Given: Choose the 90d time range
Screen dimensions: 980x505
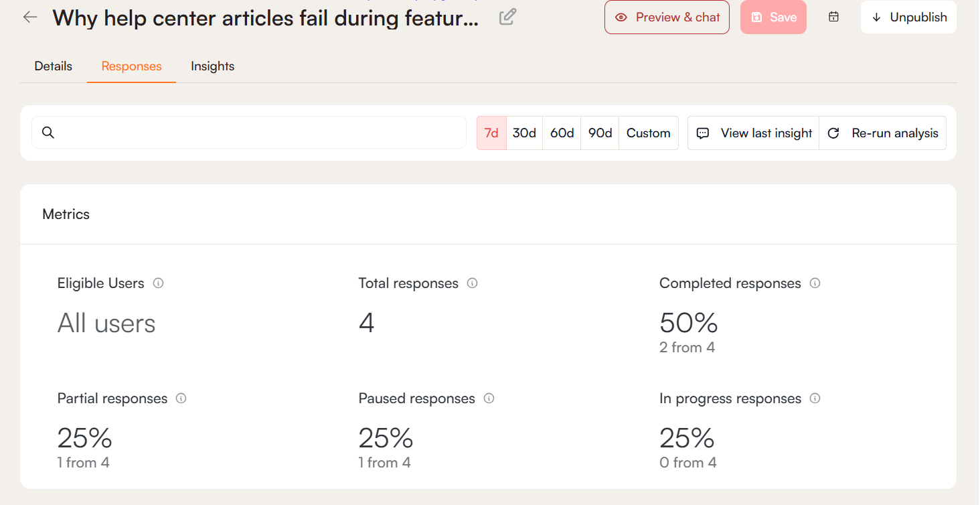Looking at the screenshot, I should (600, 133).
